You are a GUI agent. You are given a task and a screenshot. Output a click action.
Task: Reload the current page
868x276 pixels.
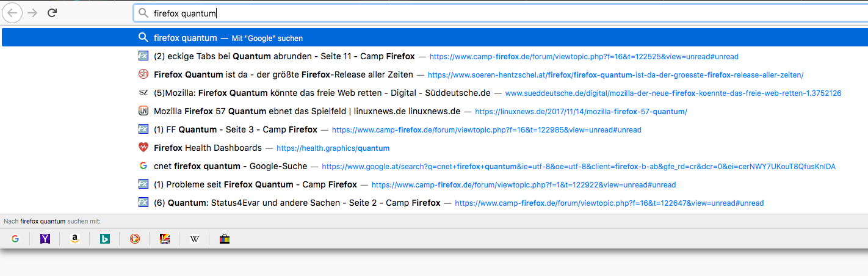[x=52, y=12]
